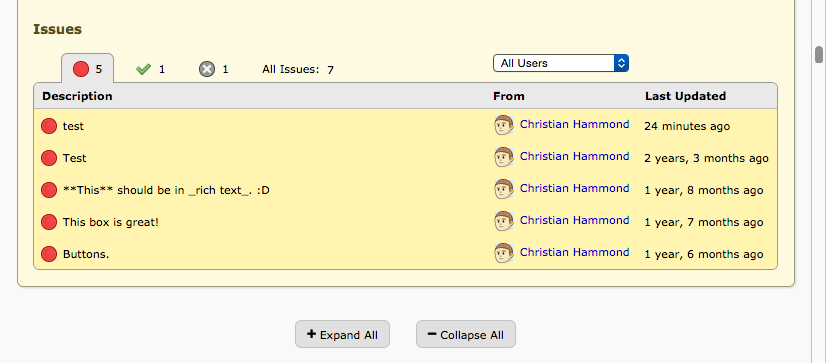
Task: Sort by the Last Updated column header
Action: pos(685,96)
